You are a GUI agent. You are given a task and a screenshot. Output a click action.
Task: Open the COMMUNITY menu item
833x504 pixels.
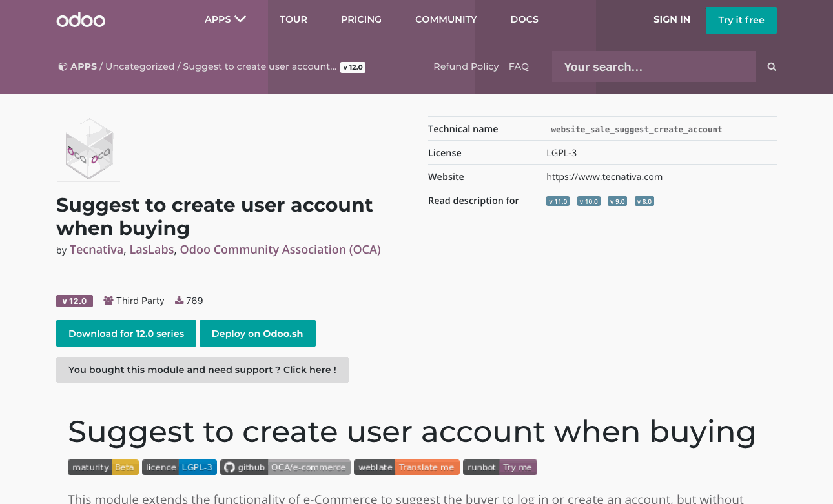tap(446, 19)
